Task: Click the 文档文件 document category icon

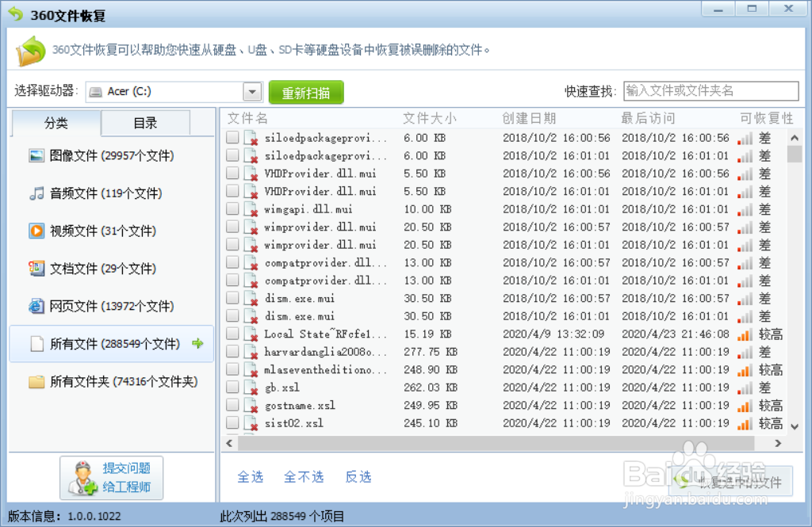Action: (x=36, y=269)
